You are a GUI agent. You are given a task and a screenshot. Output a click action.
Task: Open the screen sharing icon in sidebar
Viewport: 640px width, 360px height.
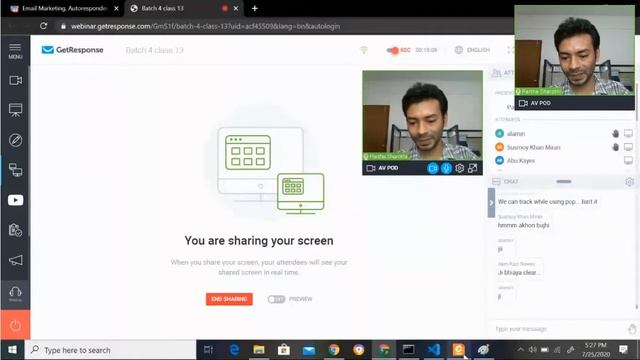click(16, 170)
